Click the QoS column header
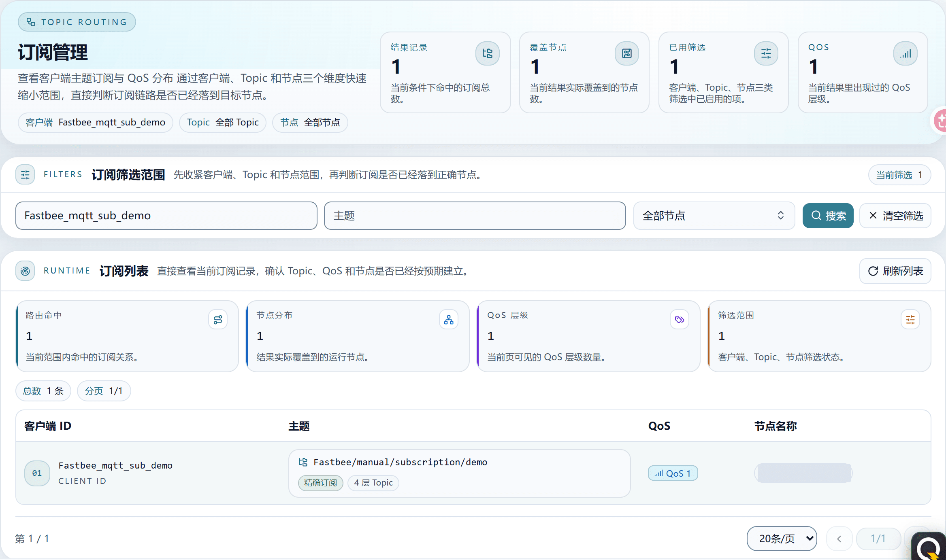946x560 pixels. (x=659, y=426)
